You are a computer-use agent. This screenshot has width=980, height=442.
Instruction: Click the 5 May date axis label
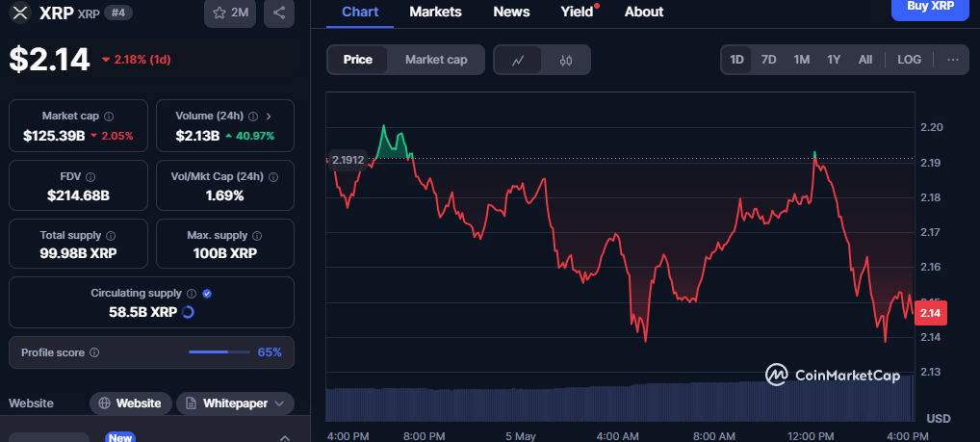coord(521,436)
